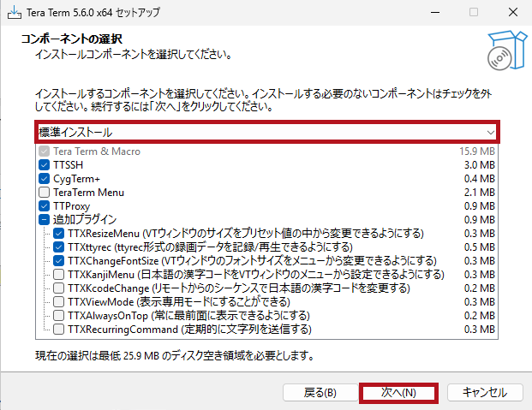Uncheck the TTXChangeFontSize plugin
The image size is (532, 410).
click(x=58, y=260)
